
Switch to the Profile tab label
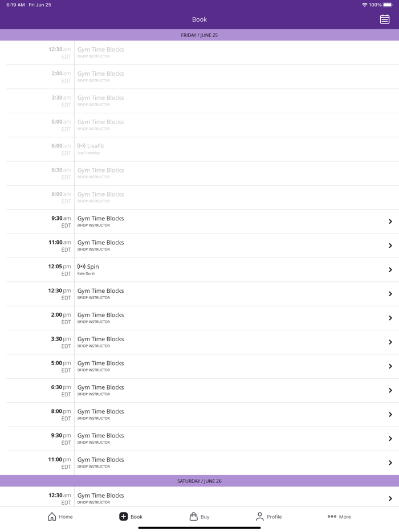click(274, 517)
